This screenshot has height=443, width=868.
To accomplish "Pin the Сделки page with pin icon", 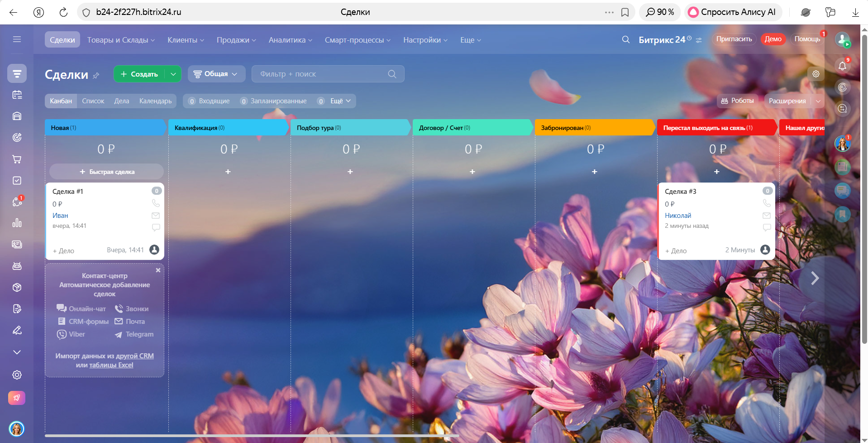I will click(x=96, y=75).
